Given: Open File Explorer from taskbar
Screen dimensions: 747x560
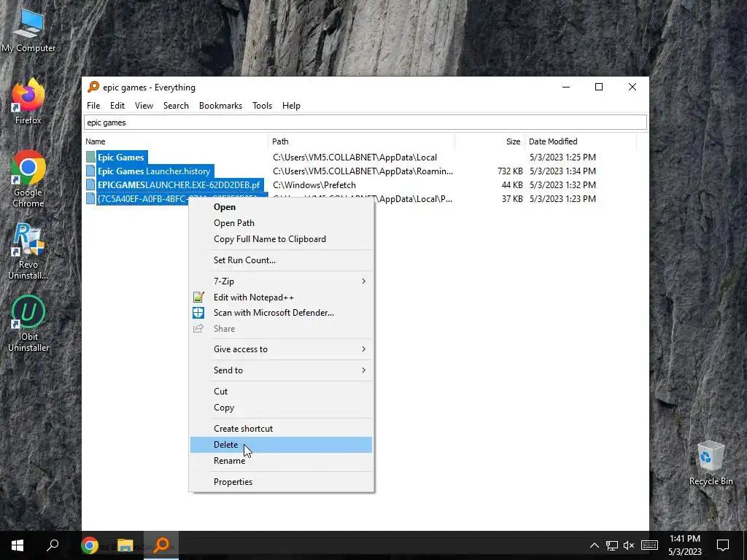Looking at the screenshot, I should (x=125, y=545).
